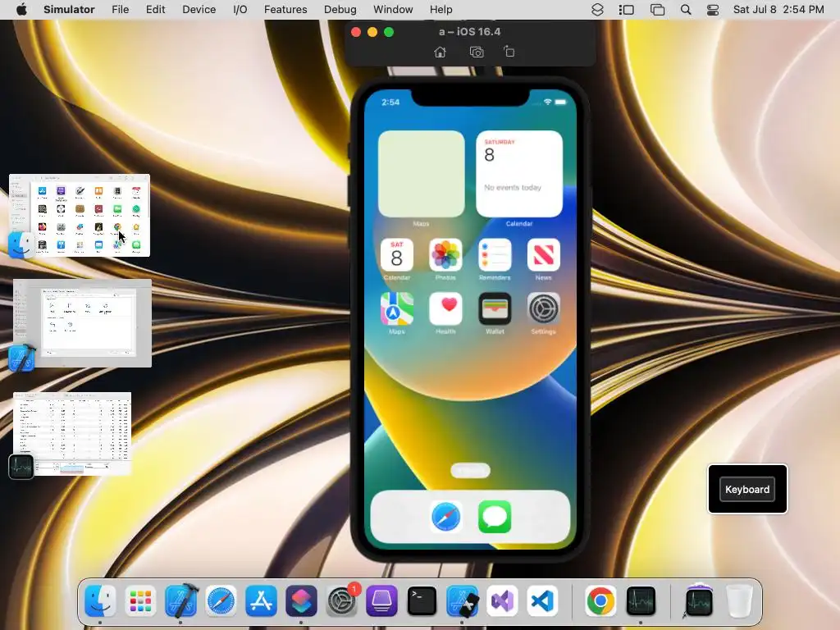Tap the Calendar widget showing Saturday 8
The height and width of the screenshot is (630, 840).
[519, 174]
